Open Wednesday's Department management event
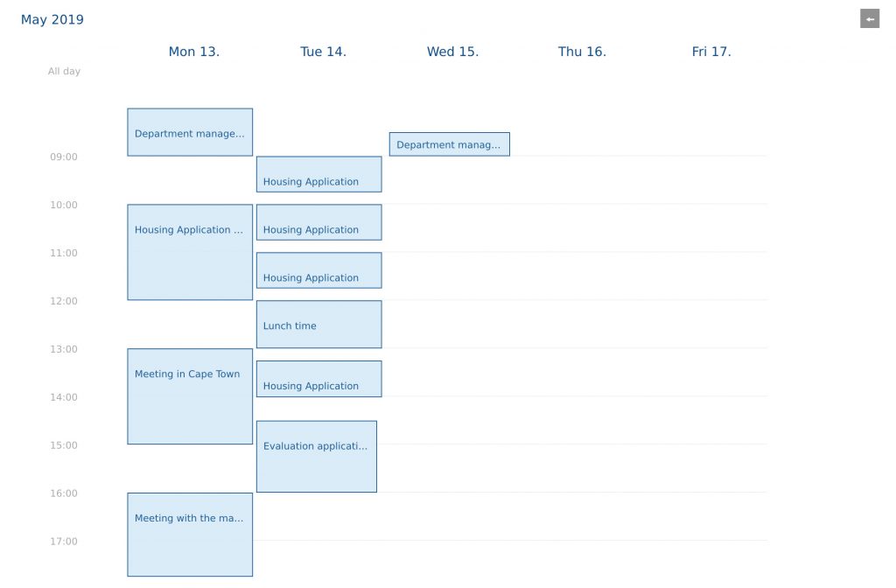 click(449, 144)
